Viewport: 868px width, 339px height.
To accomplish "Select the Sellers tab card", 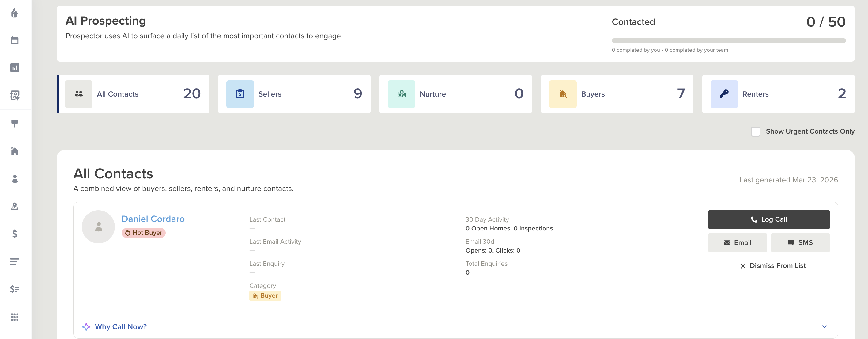I will (x=294, y=94).
